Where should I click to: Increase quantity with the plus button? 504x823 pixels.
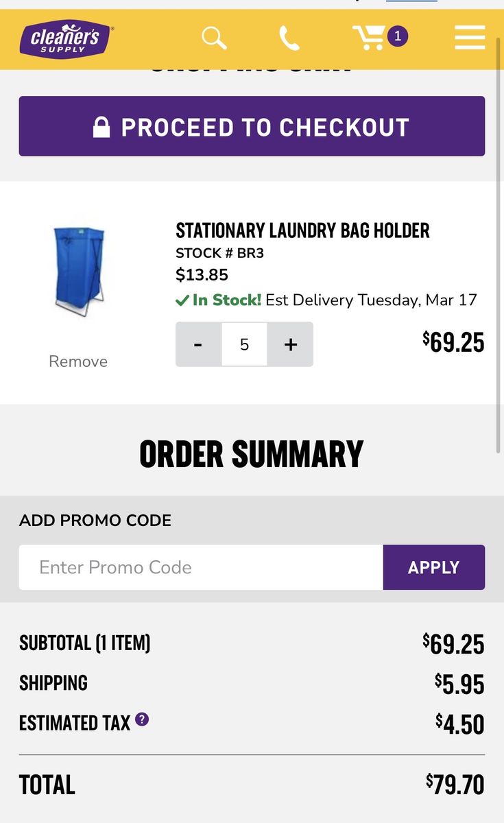pyautogui.click(x=290, y=344)
